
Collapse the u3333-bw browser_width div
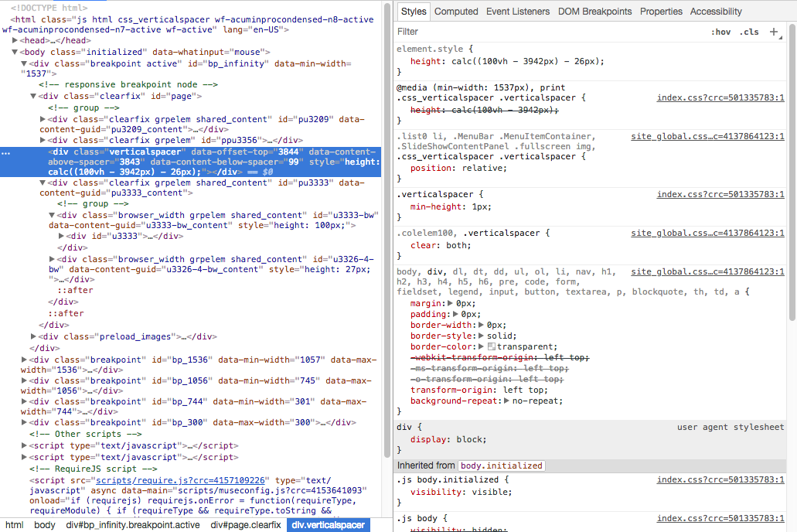52,215
